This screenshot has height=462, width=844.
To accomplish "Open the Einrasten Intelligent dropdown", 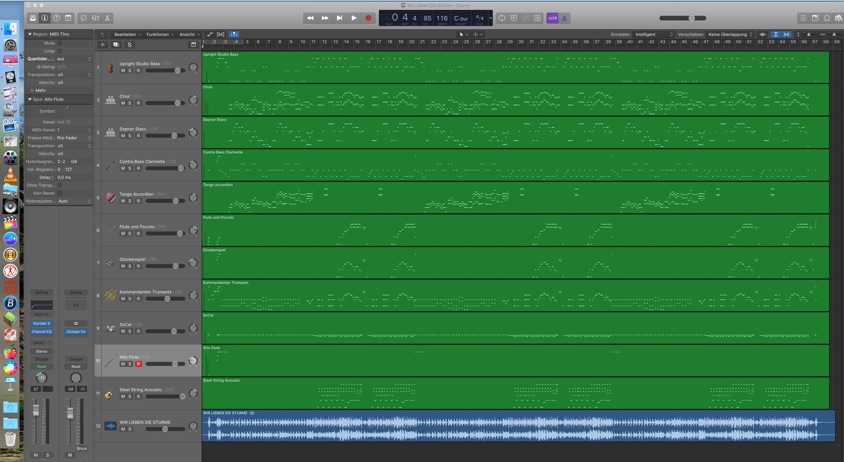I will pos(654,34).
